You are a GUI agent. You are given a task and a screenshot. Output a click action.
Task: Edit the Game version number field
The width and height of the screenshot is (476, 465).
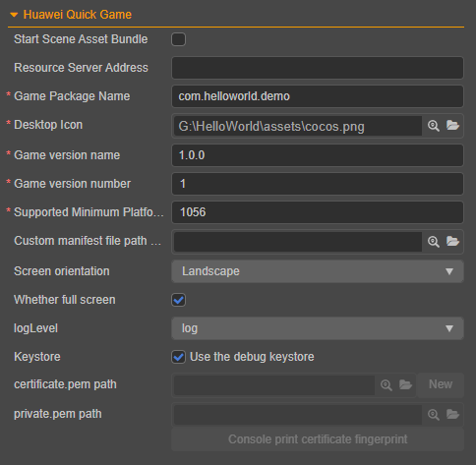(x=318, y=184)
